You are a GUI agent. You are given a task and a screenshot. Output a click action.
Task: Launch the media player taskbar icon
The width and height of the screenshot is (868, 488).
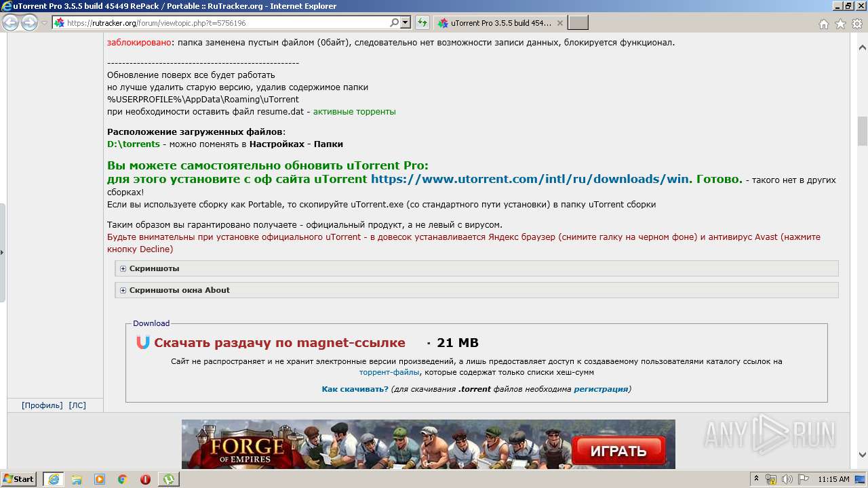(x=100, y=479)
